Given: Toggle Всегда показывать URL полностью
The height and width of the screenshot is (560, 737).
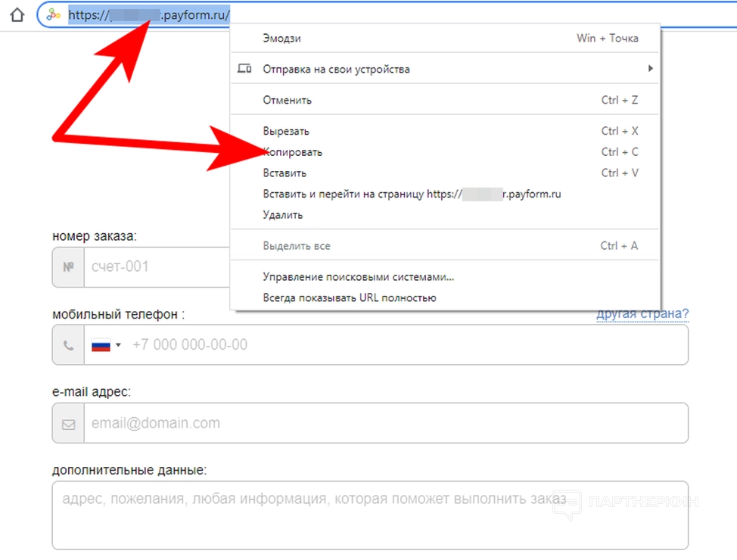Looking at the screenshot, I should click(x=445, y=297).
